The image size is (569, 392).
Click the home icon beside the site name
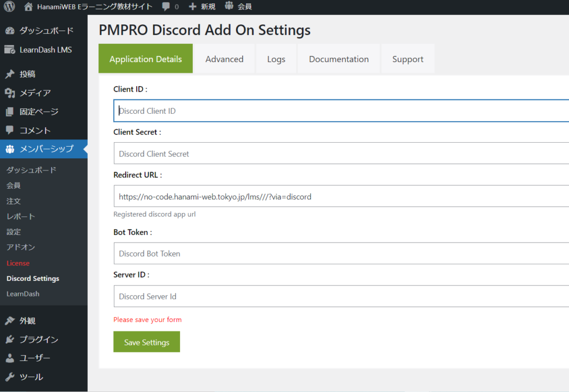28,6
